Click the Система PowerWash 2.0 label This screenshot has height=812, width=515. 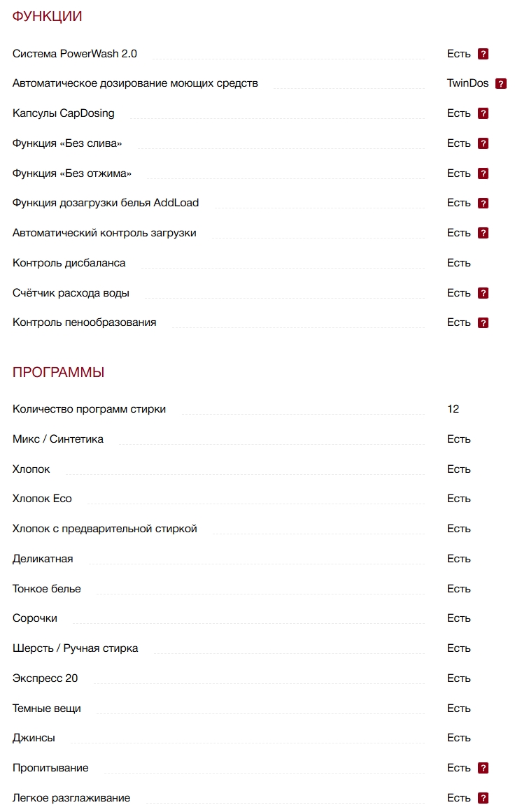75,54
